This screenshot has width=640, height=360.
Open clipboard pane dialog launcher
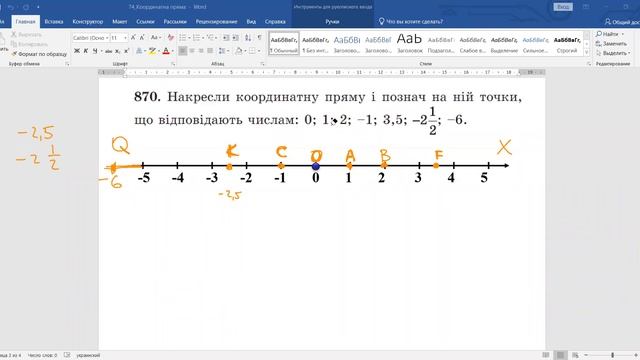click(67, 64)
